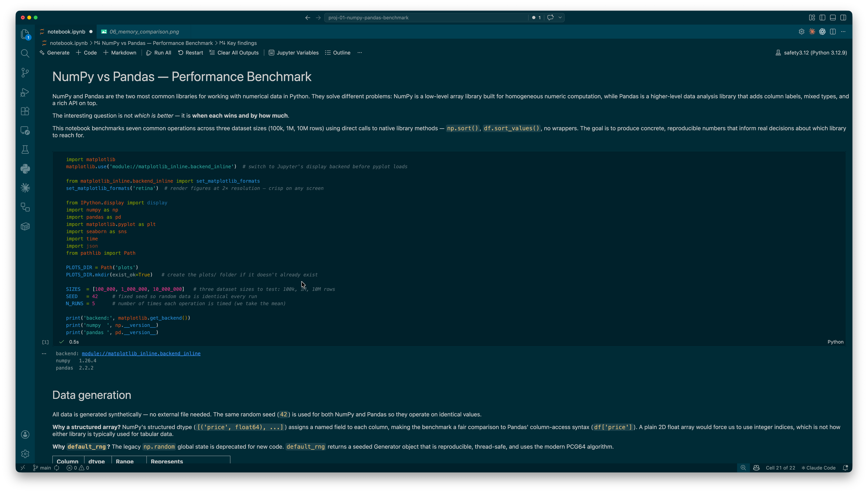The image size is (868, 493).
Task: Open the backend_inline module link in the output
Action: pyautogui.click(x=141, y=354)
